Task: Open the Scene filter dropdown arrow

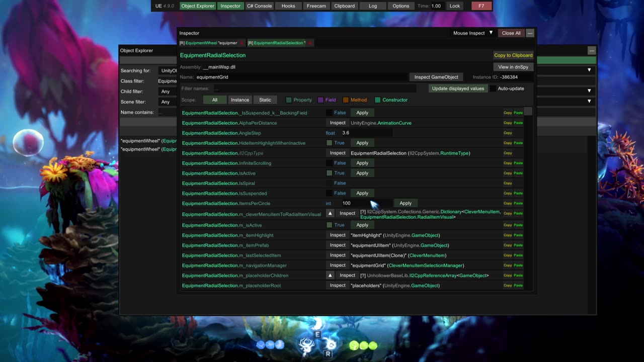Action: [589, 101]
